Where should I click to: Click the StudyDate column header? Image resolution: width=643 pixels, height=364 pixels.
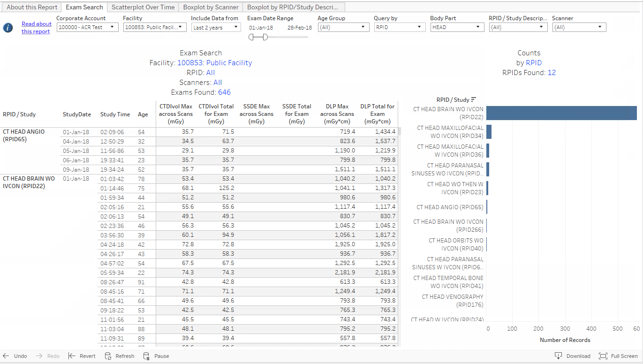[77, 114]
